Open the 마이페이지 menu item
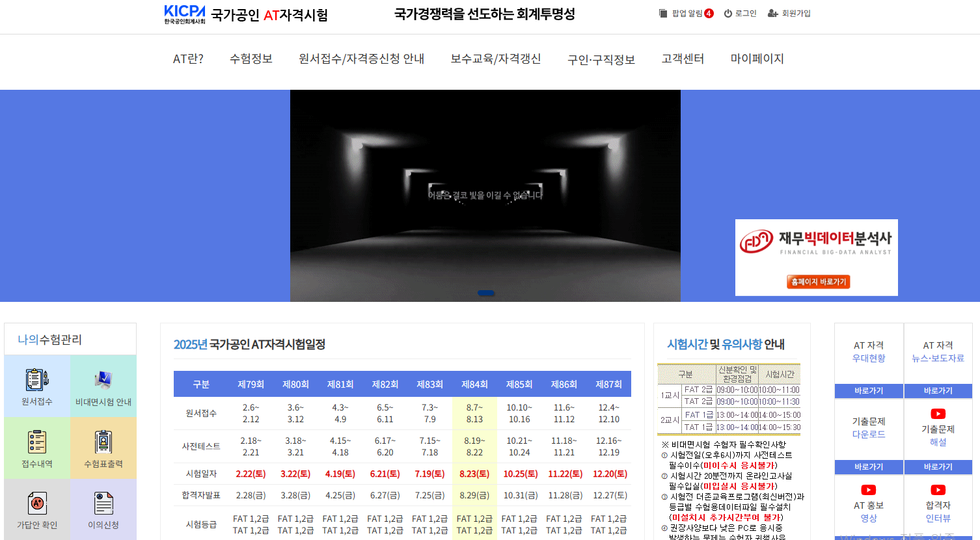This screenshot has width=980, height=540. click(758, 58)
